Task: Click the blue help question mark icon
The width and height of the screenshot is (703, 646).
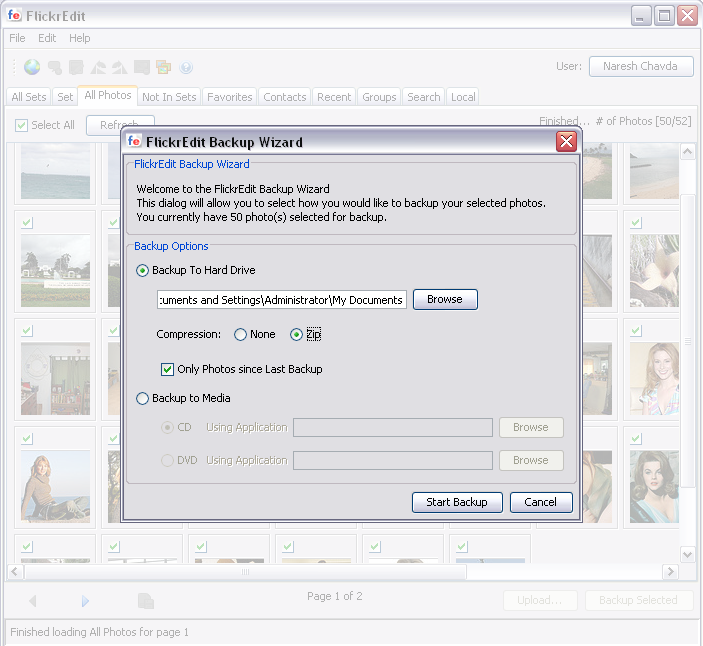Action: click(186, 67)
